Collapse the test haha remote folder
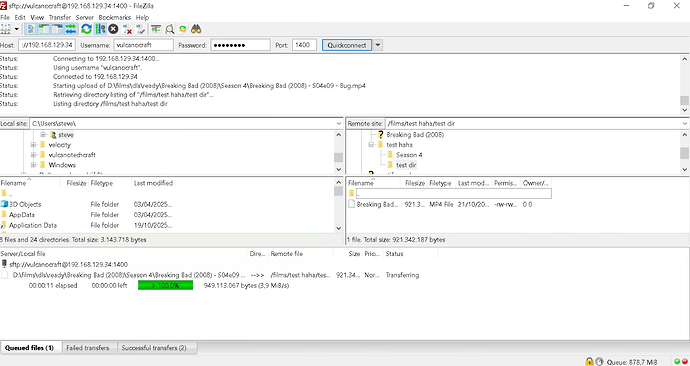Viewport: 690px width, 366px height. (x=370, y=145)
